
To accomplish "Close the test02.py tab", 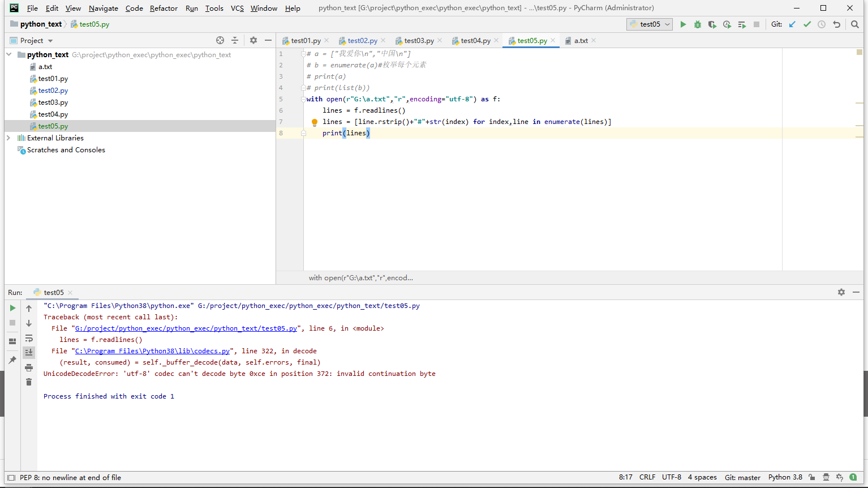I will [383, 40].
